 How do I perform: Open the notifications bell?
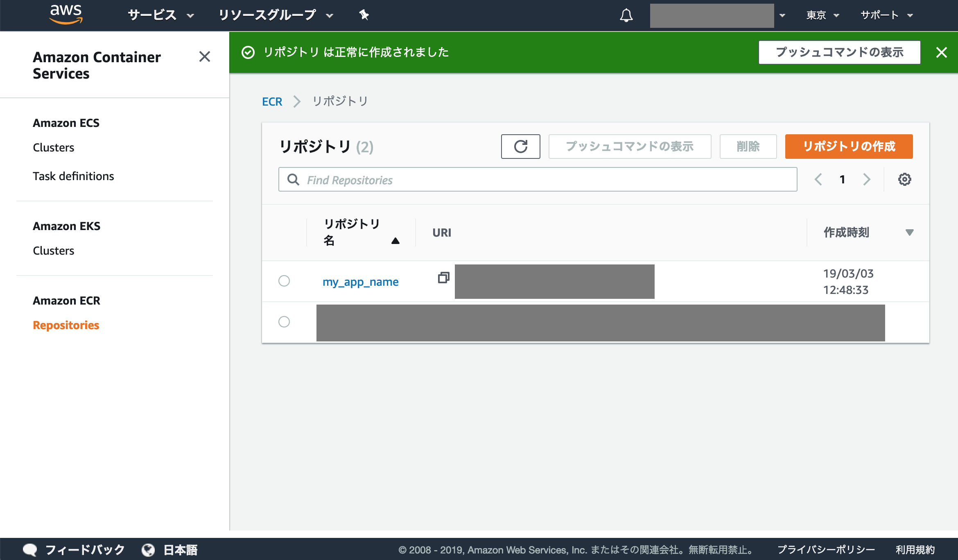(x=626, y=15)
